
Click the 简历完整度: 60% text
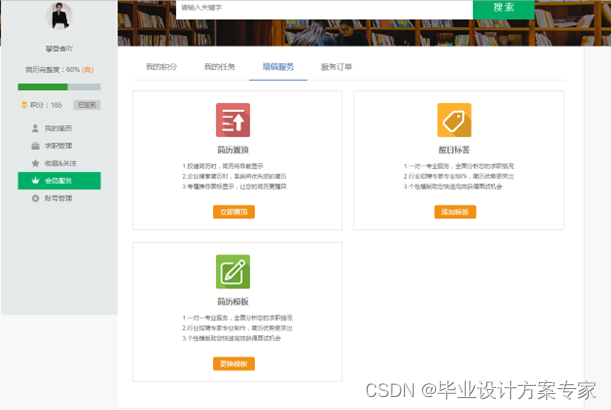click(x=53, y=70)
